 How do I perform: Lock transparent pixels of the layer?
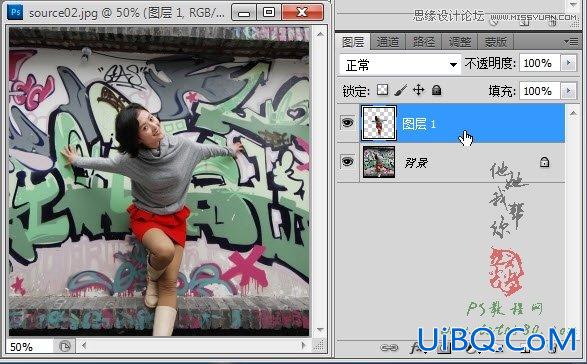382,90
